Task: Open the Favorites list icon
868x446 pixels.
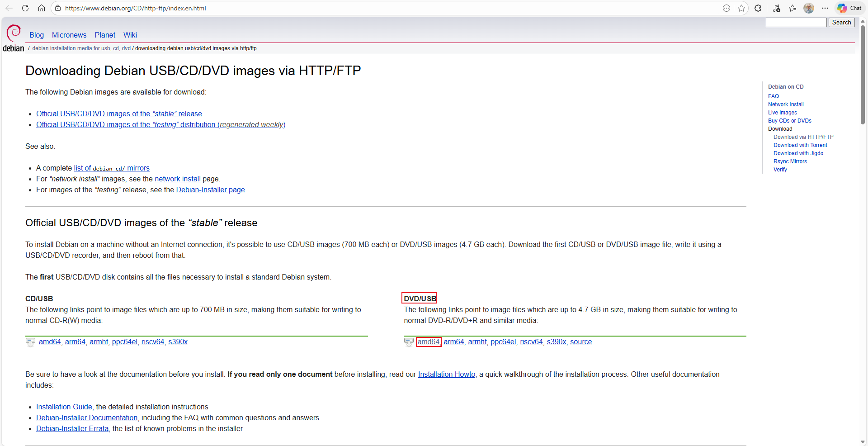Action: coord(793,8)
